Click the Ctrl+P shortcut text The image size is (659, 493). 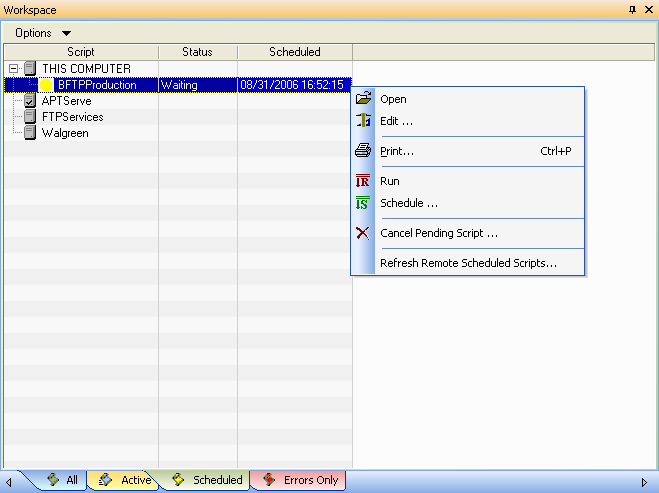tap(556, 151)
